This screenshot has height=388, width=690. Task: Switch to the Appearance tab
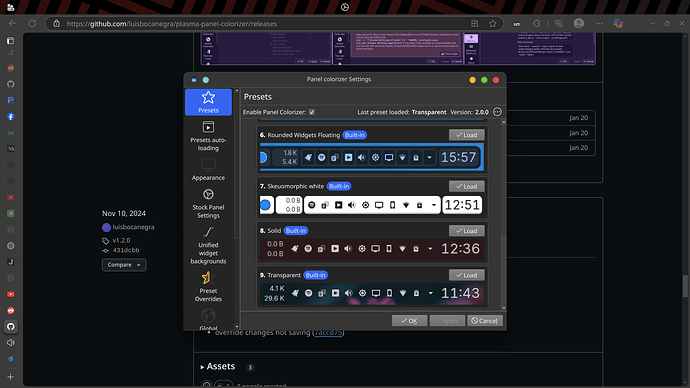(x=208, y=169)
